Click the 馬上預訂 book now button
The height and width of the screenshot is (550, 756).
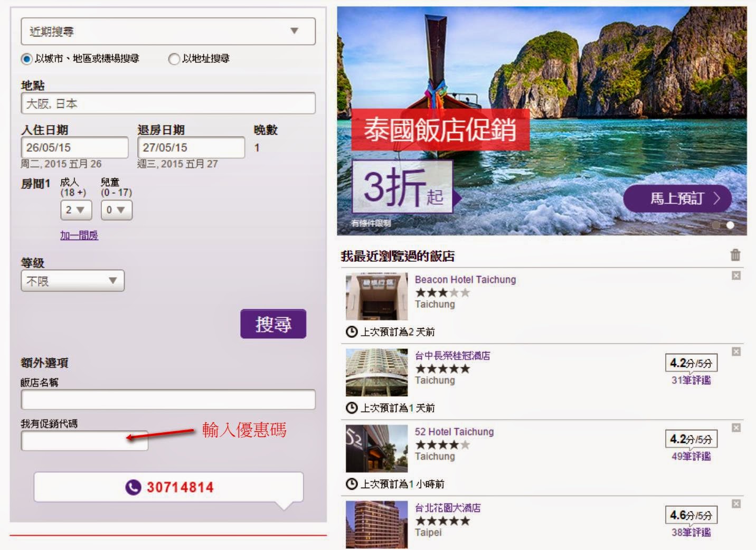click(x=677, y=198)
